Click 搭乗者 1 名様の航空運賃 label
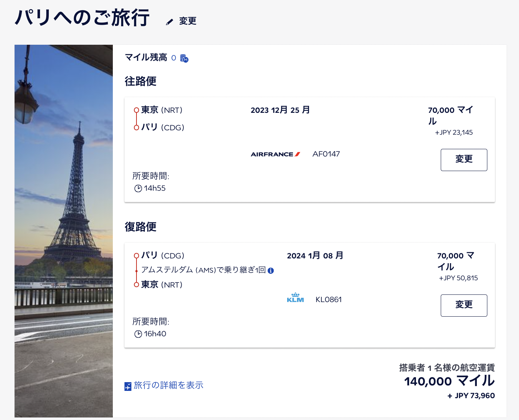This screenshot has height=420, width=519. click(x=447, y=368)
